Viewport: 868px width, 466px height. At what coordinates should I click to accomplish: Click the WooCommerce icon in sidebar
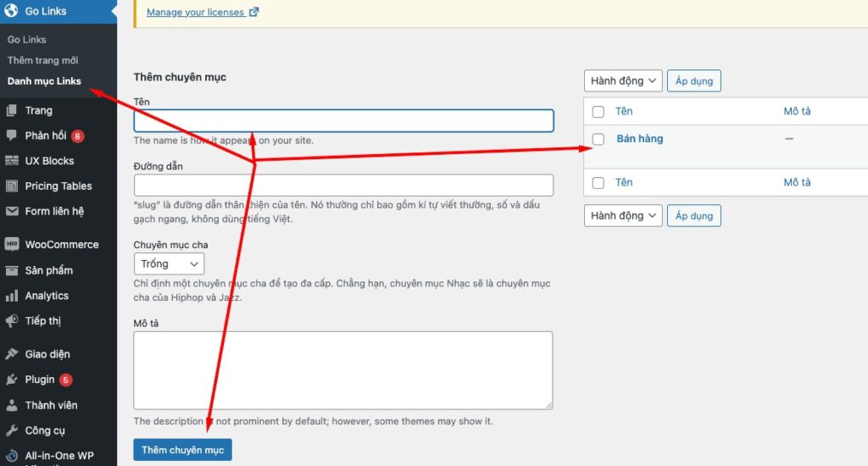point(12,244)
